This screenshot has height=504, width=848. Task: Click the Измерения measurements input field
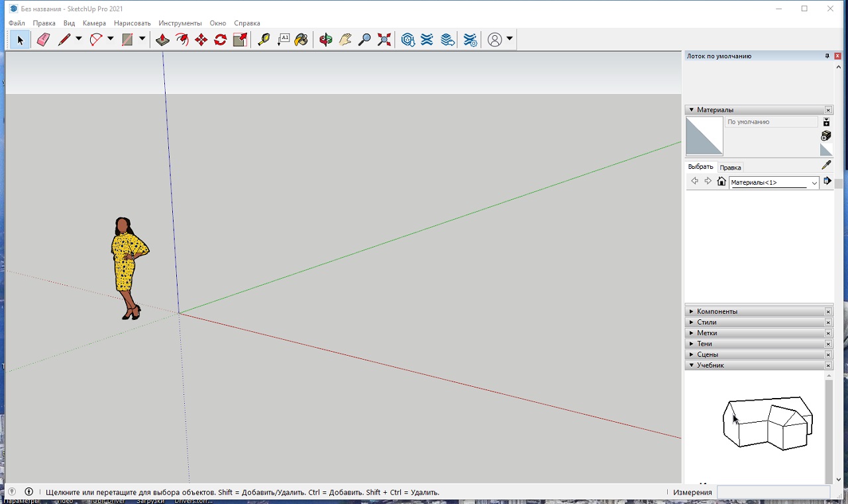pyautogui.click(x=773, y=492)
